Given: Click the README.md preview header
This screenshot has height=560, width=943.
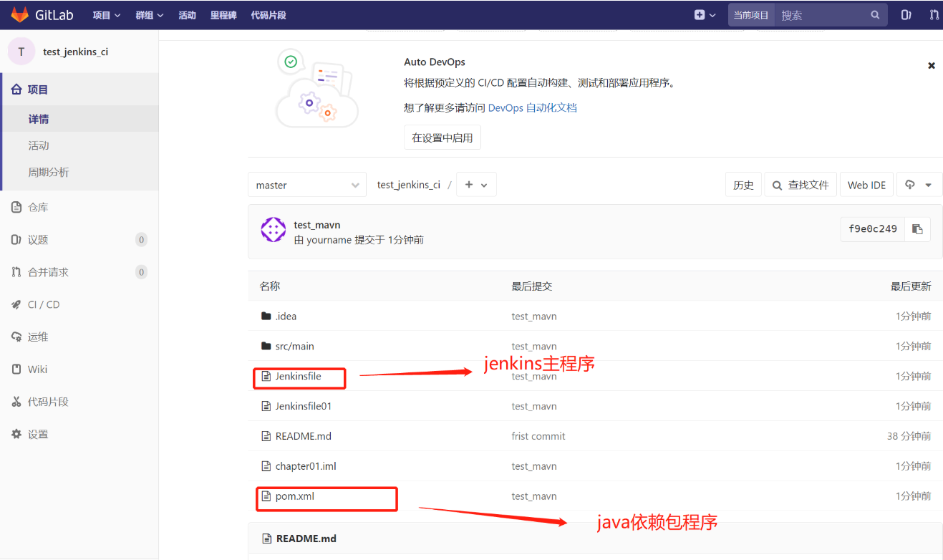Looking at the screenshot, I should 306,539.
